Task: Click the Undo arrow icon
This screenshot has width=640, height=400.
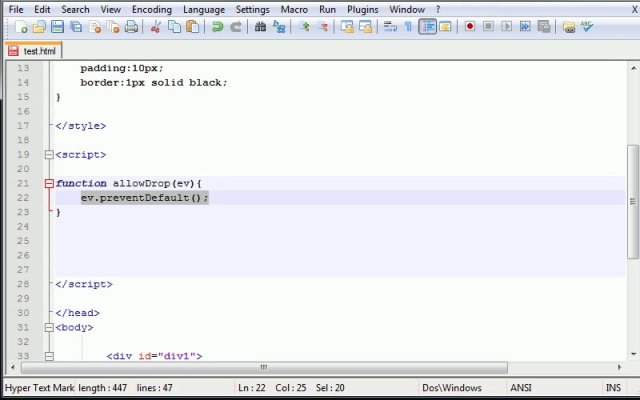Action: pos(217,27)
